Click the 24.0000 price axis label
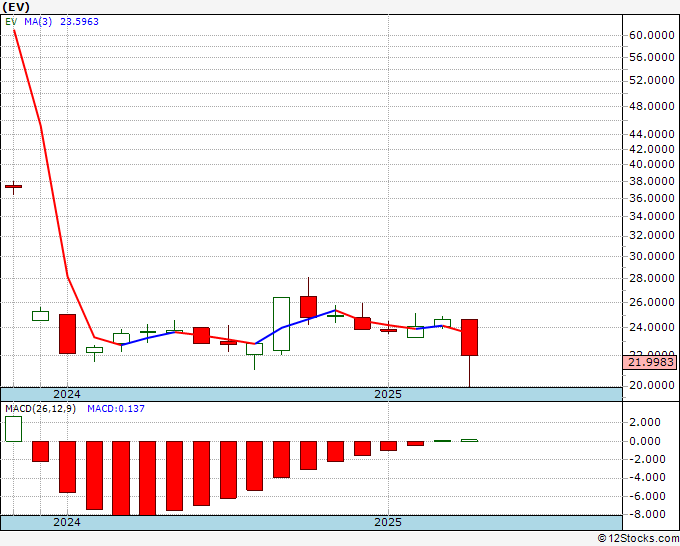This screenshot has width=680, height=546. [x=651, y=327]
